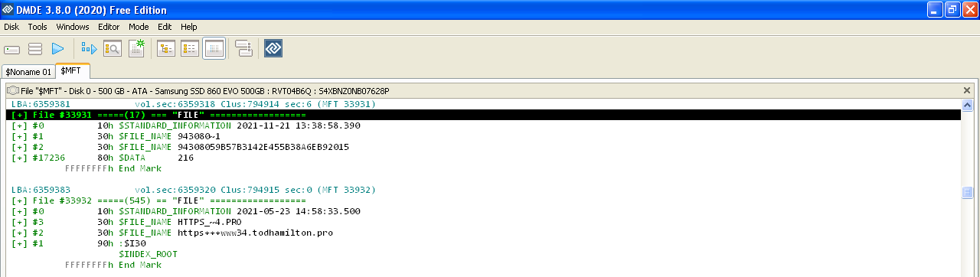
Task: Open the Partitions toolbar icon
Action: (34, 49)
